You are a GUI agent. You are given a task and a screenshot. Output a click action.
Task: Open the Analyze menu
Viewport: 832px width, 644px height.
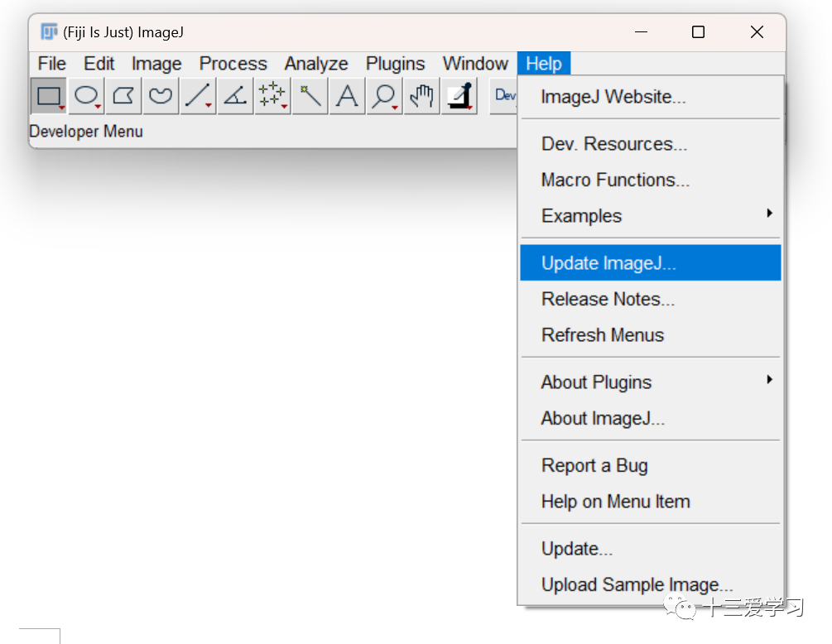(316, 64)
